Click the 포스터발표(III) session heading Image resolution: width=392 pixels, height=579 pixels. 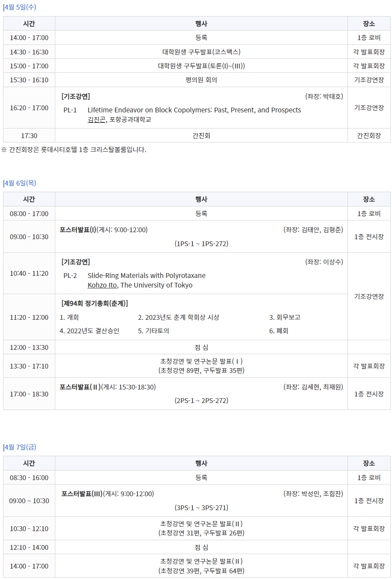coord(82,494)
